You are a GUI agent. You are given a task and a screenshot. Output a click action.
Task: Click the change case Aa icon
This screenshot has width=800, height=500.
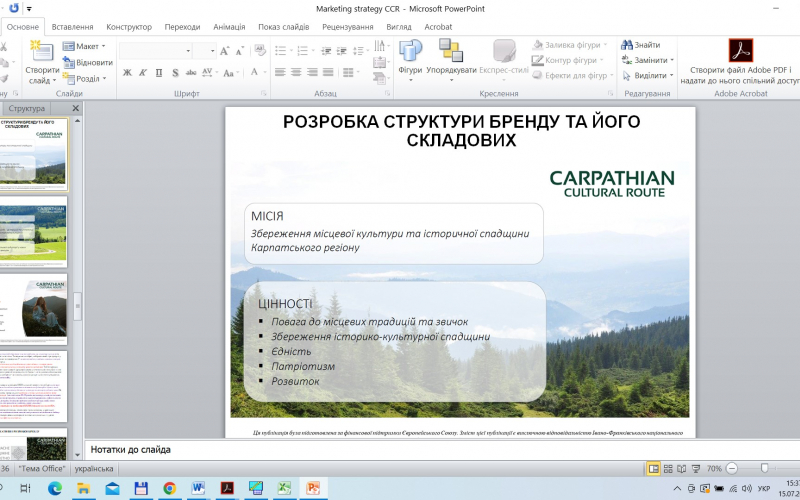[x=231, y=73]
